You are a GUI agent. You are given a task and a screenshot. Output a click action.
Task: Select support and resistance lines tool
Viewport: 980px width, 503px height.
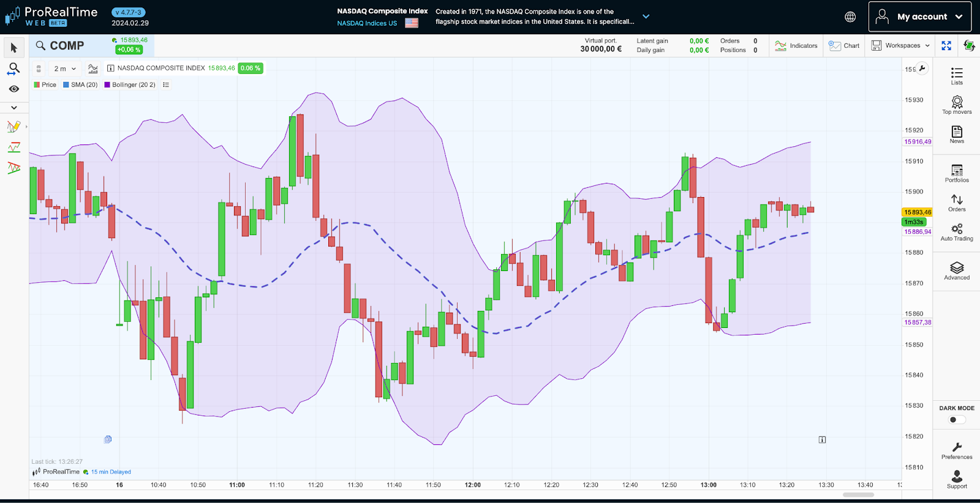[14, 147]
